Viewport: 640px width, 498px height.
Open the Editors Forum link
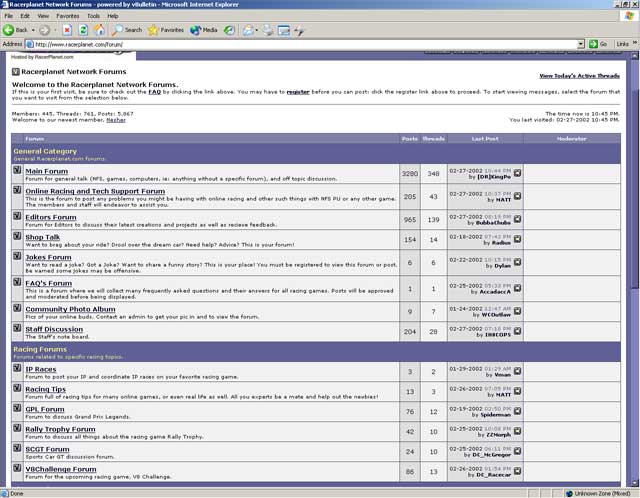click(x=51, y=217)
